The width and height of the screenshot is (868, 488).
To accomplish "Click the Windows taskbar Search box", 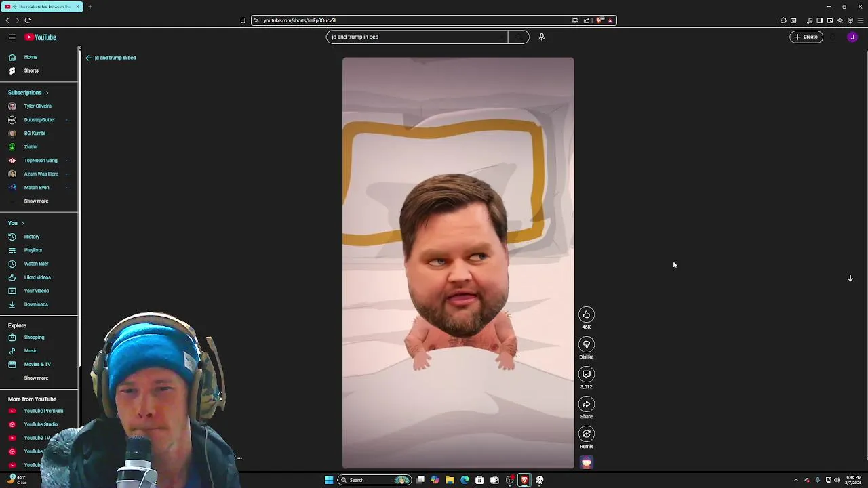I will pos(376,480).
